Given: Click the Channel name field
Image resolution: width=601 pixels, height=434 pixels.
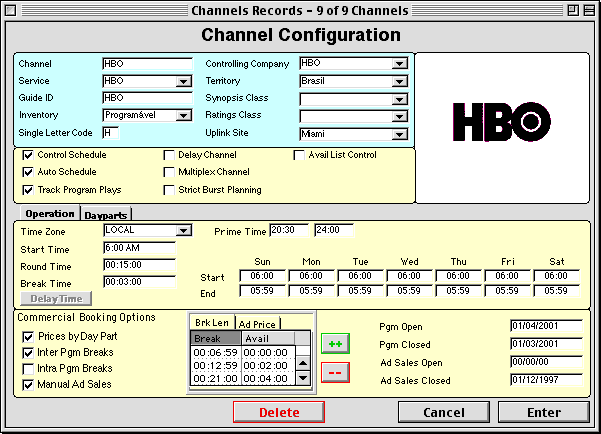Looking at the screenshot, I should click(x=148, y=64).
